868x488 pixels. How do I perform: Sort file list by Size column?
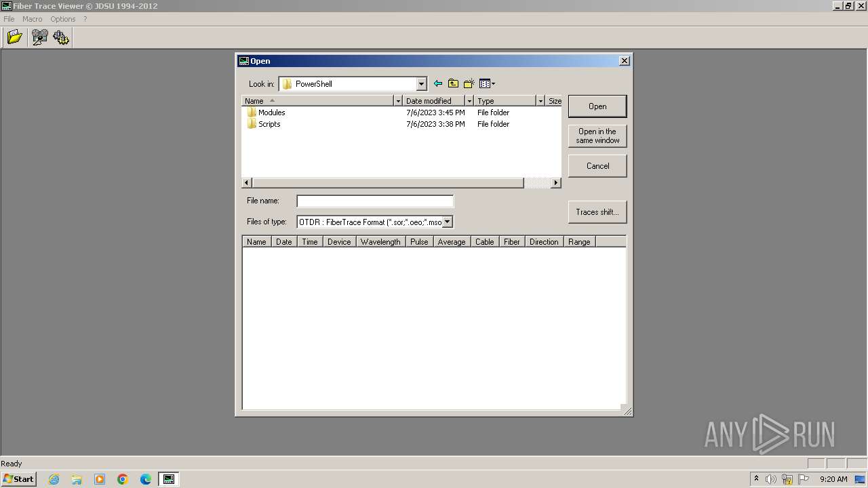[554, 101]
